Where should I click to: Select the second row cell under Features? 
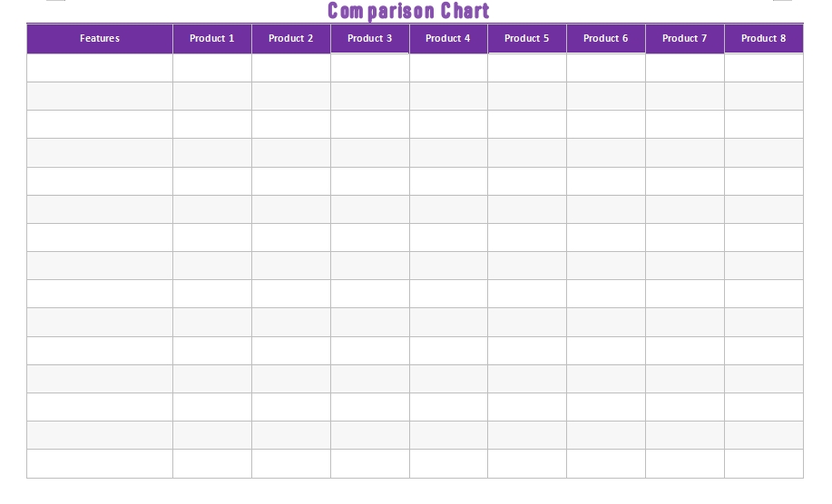tap(100, 96)
